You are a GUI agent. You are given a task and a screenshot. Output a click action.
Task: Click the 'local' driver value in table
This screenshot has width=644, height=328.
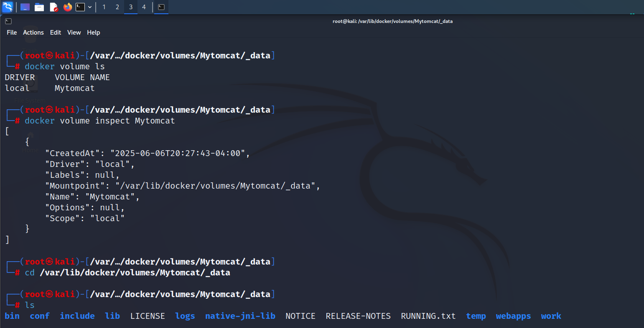coord(17,88)
